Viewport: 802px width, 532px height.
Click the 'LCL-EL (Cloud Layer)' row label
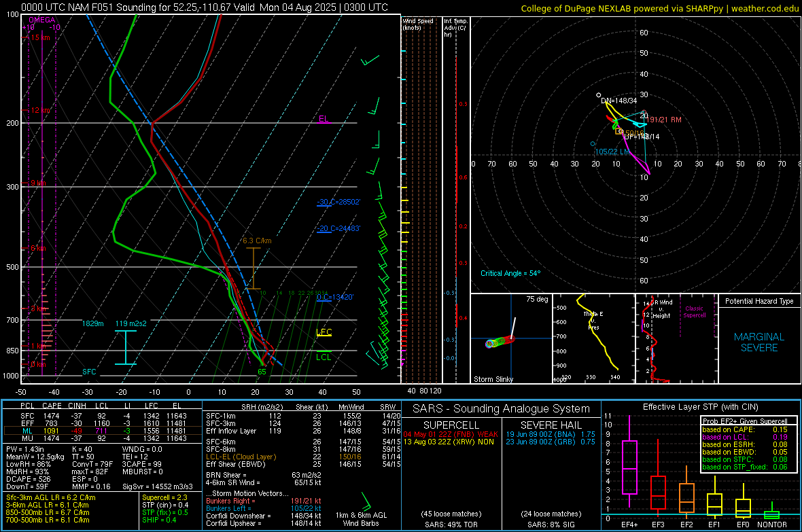click(241, 457)
